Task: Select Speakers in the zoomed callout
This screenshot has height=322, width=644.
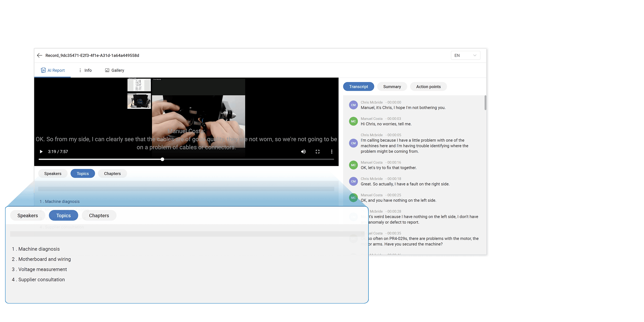Action: pos(27,216)
